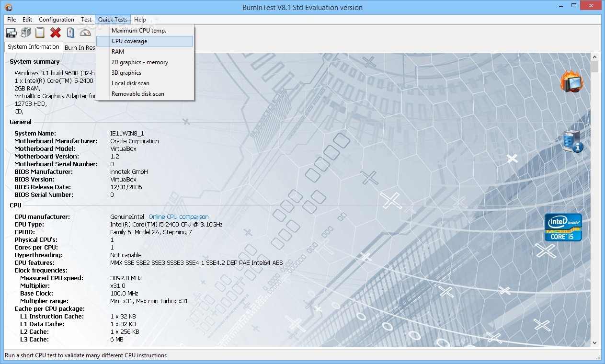Click the CPU section heading
Screen dimensions: 605x364
(16, 205)
